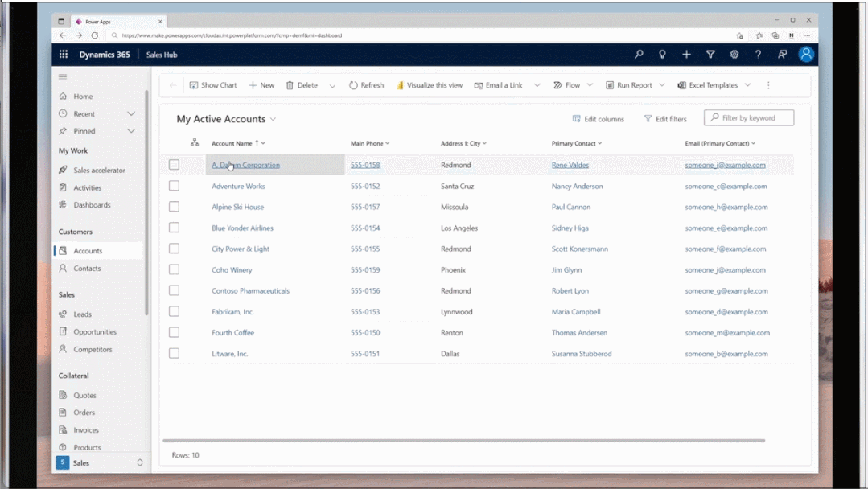Select checkbox for Alpine Ski House row
Viewport: 868px width, 489px height.
pos(174,207)
